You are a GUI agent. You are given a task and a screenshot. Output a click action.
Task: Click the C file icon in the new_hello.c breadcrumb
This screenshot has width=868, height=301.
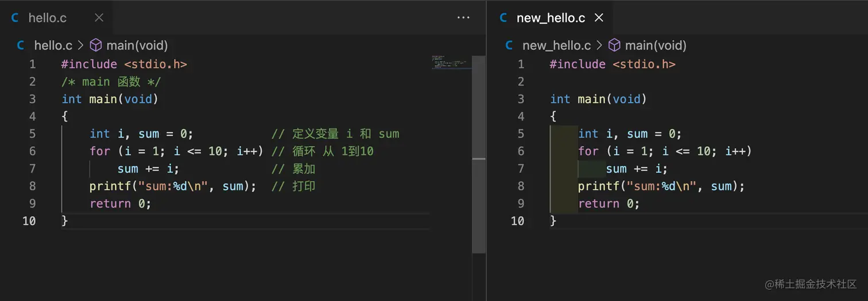[x=509, y=45]
